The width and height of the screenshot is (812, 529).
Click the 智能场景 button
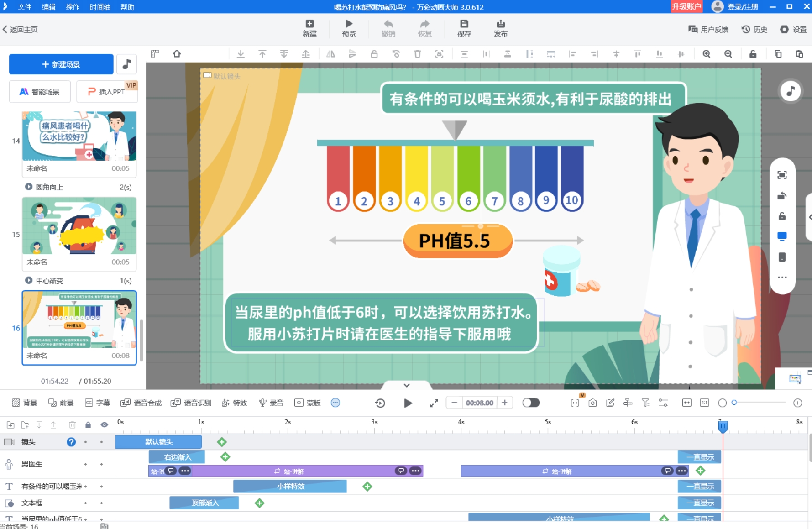click(40, 92)
